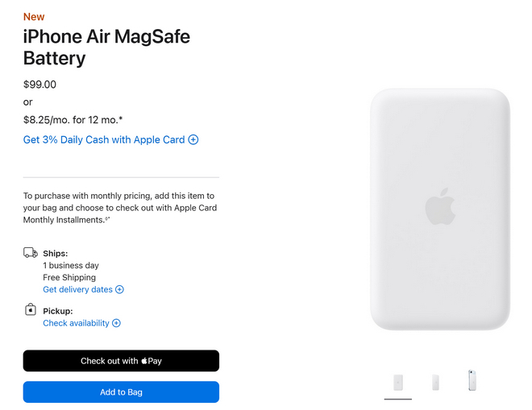
Task: Open the Check availability pickup link
Action: coord(76,323)
